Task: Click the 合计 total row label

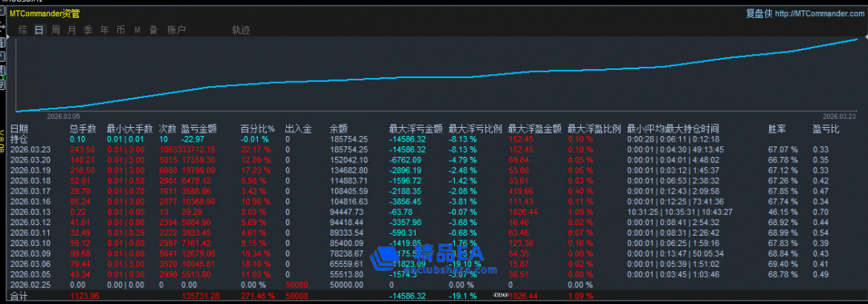Action: (x=18, y=296)
